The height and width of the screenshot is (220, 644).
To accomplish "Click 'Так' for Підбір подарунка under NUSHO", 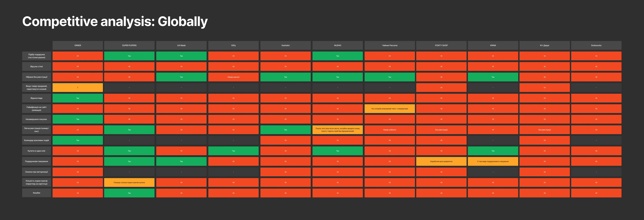I will (x=338, y=56).
